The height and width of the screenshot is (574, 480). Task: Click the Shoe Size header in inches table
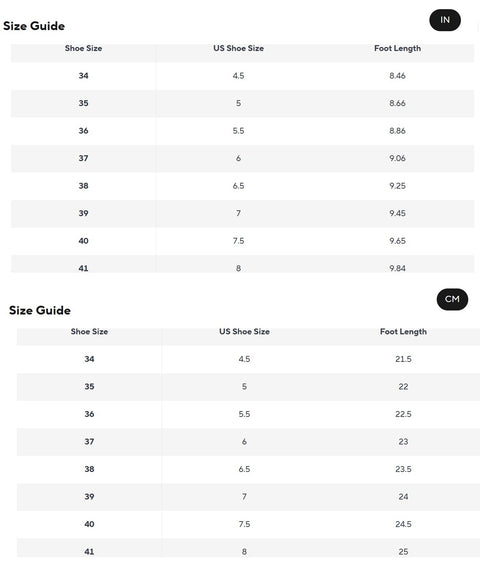pyautogui.click(x=83, y=48)
